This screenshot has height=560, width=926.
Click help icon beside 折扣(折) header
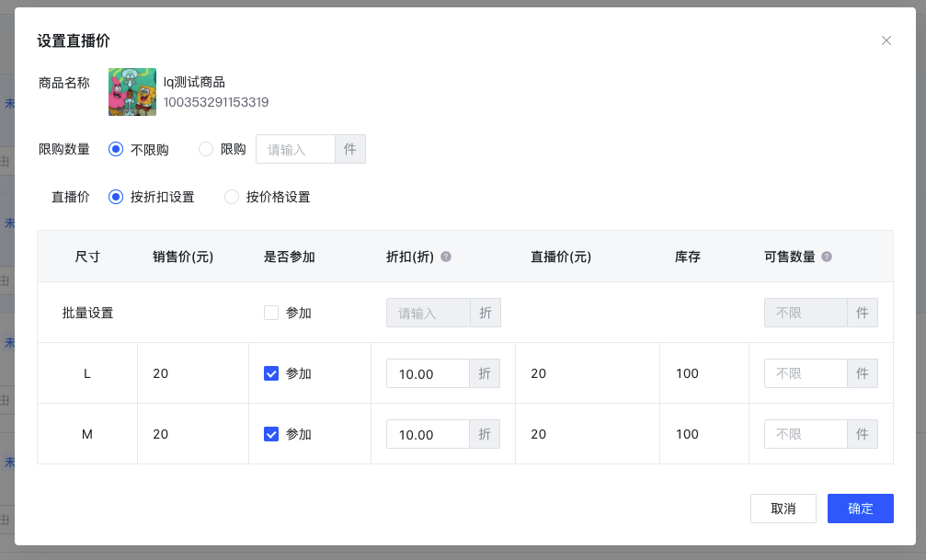pos(446,257)
